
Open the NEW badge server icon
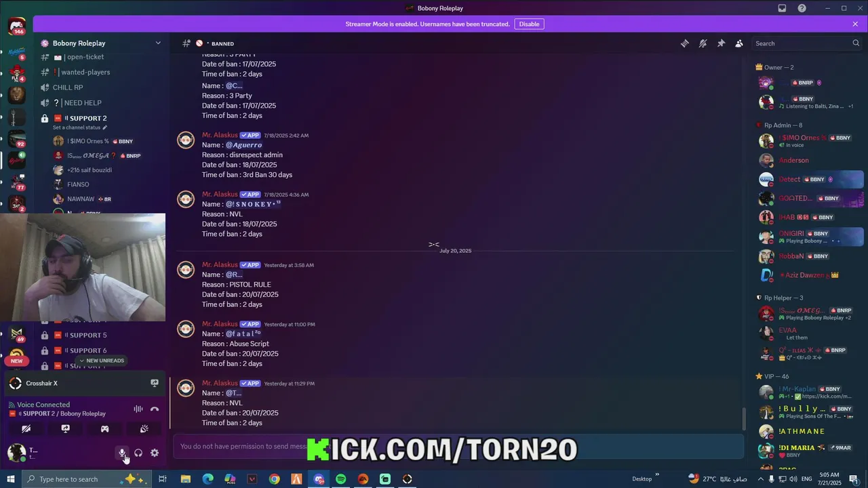[16, 355]
